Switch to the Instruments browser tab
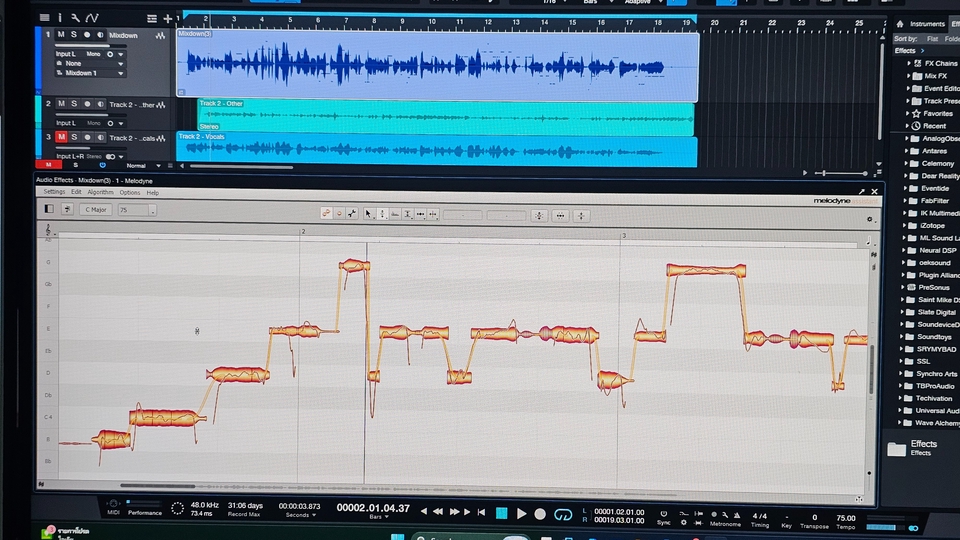This screenshot has width=960, height=540. click(926, 24)
